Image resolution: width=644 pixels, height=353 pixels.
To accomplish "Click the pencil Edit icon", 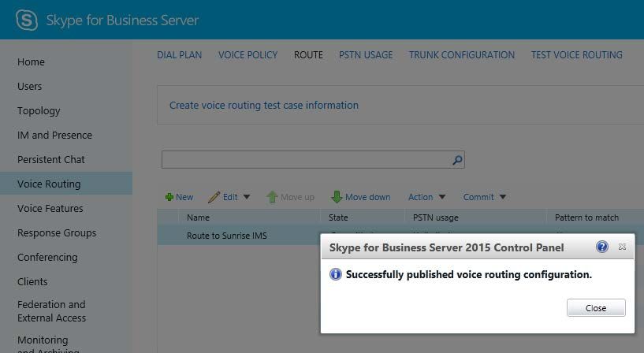I will (214, 197).
